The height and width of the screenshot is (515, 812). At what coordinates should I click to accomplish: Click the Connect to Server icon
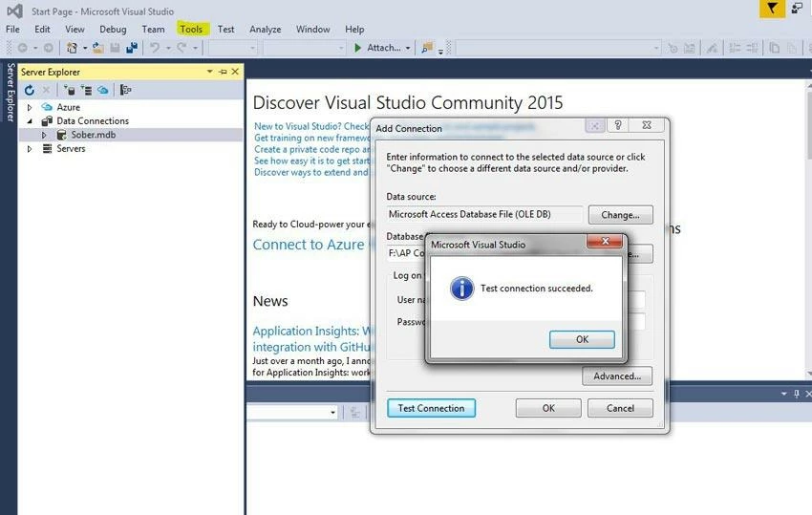point(86,90)
